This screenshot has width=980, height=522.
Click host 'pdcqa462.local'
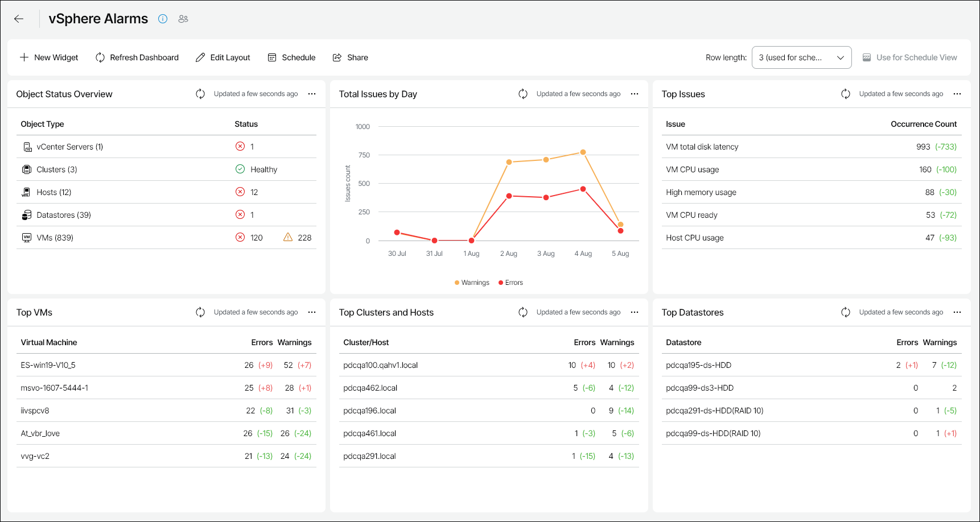(370, 388)
